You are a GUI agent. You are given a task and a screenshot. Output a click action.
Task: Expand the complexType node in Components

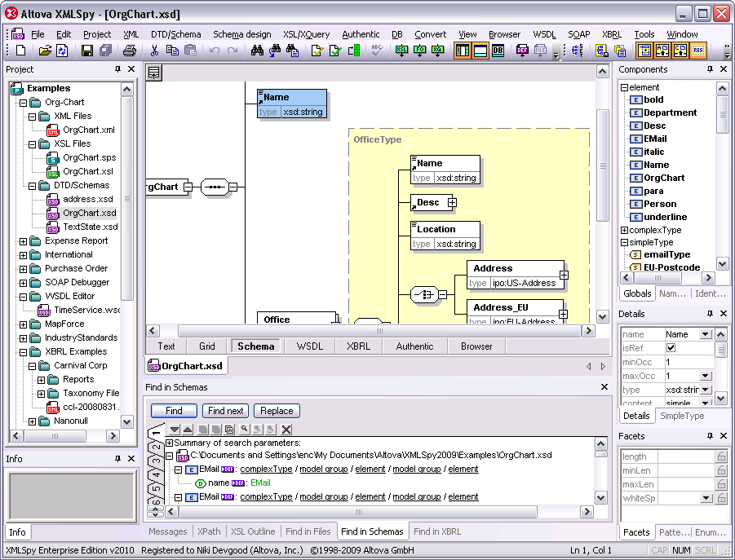[624, 231]
